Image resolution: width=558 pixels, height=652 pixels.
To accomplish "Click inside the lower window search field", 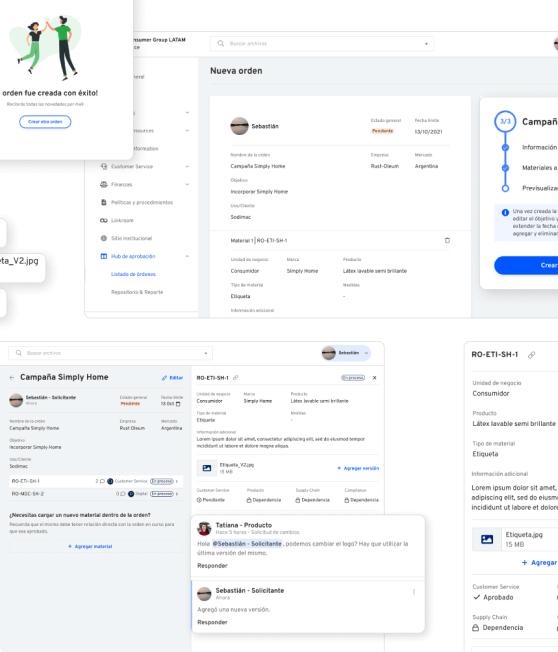I will pyautogui.click(x=110, y=353).
